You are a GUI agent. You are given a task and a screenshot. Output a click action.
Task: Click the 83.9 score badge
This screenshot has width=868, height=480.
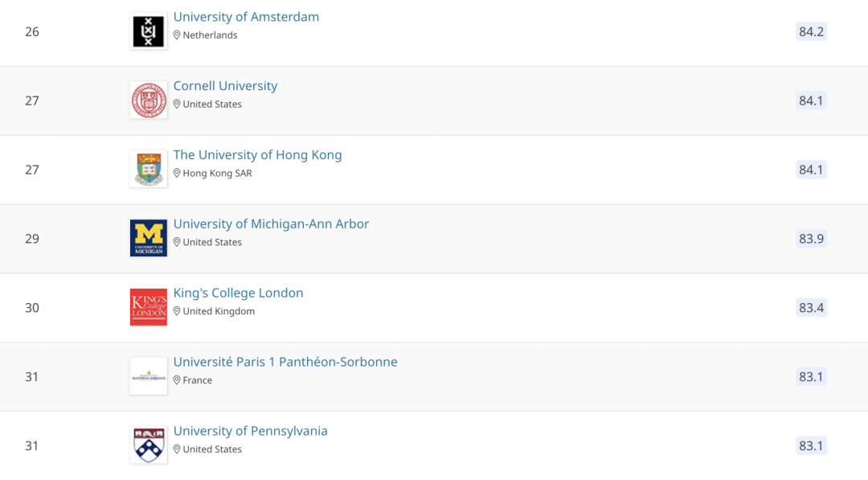811,239
